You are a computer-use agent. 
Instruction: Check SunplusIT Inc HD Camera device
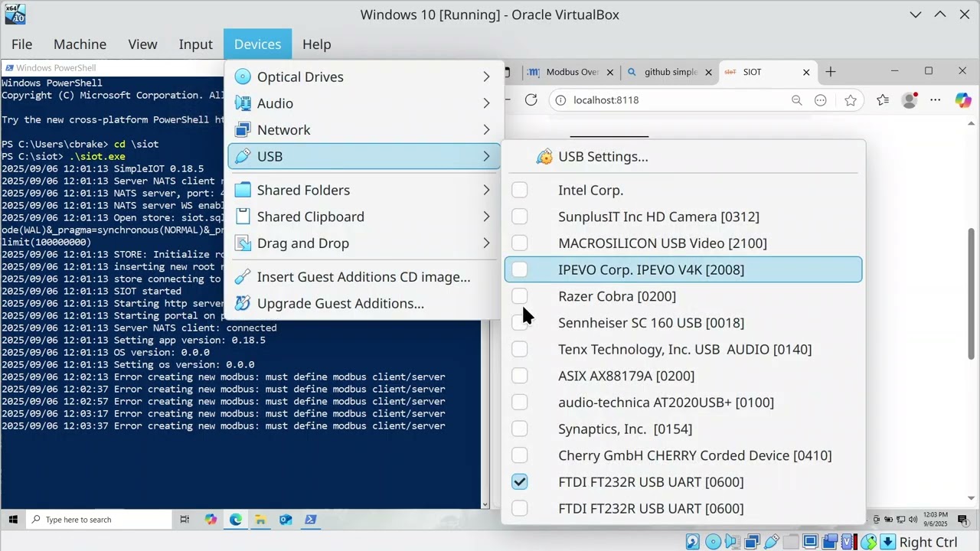coord(520,217)
